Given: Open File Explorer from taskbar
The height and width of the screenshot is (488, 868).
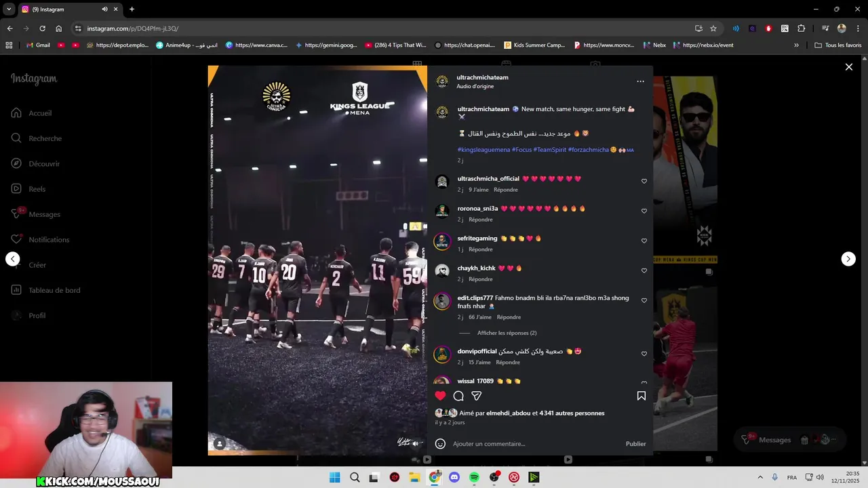Looking at the screenshot, I should (414, 477).
